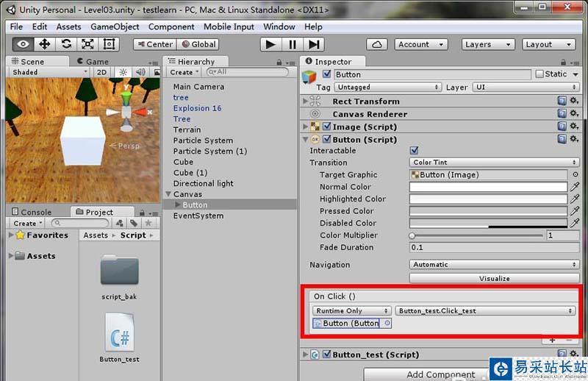Open the Window menu

pyautogui.click(x=279, y=26)
